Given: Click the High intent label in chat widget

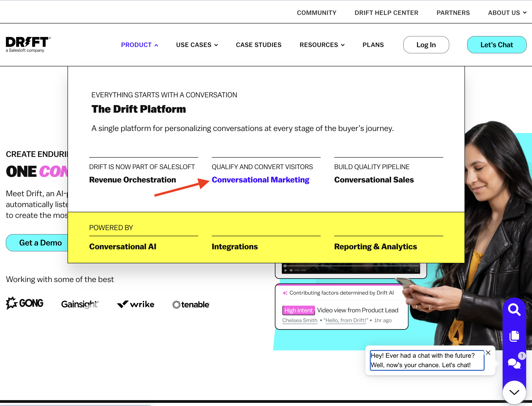Looking at the screenshot, I should [298, 310].
